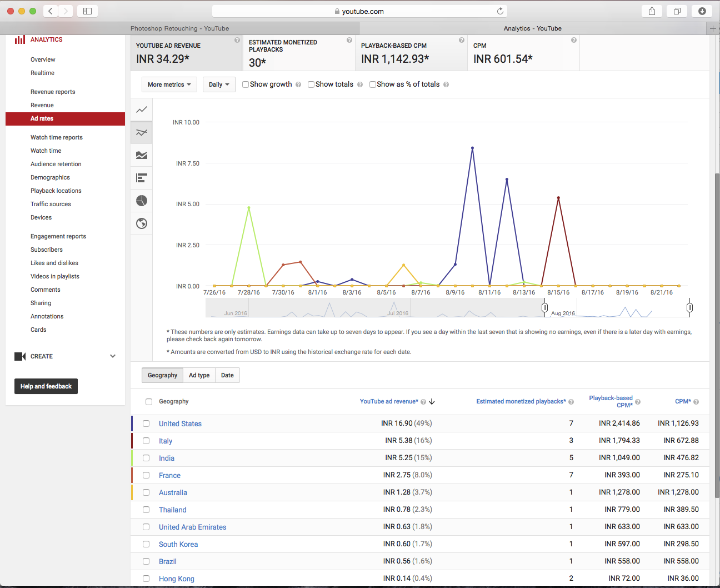Click help icon next to YouTube Ad Revenue
The height and width of the screenshot is (588, 720).
237,40
